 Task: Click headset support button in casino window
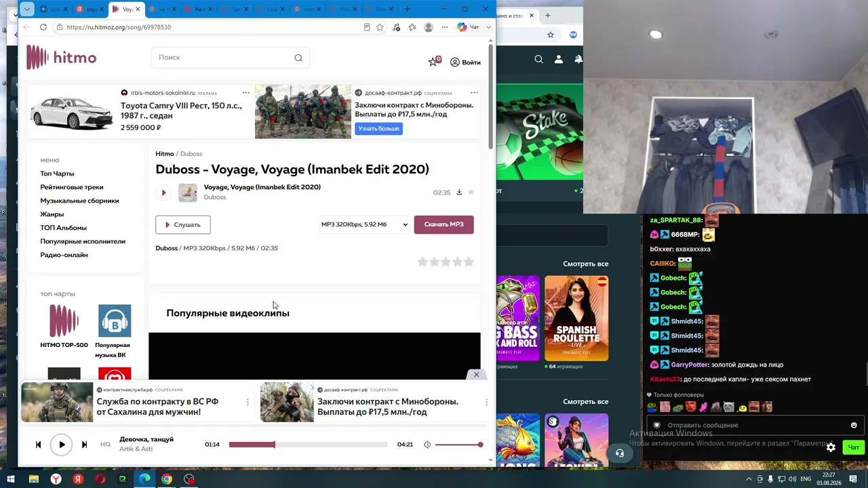click(x=620, y=453)
